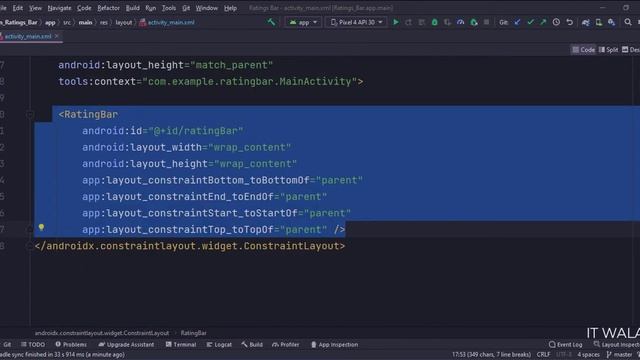640x360 pixels.
Task: Open the Logcat tool window
Action: pos(219,344)
